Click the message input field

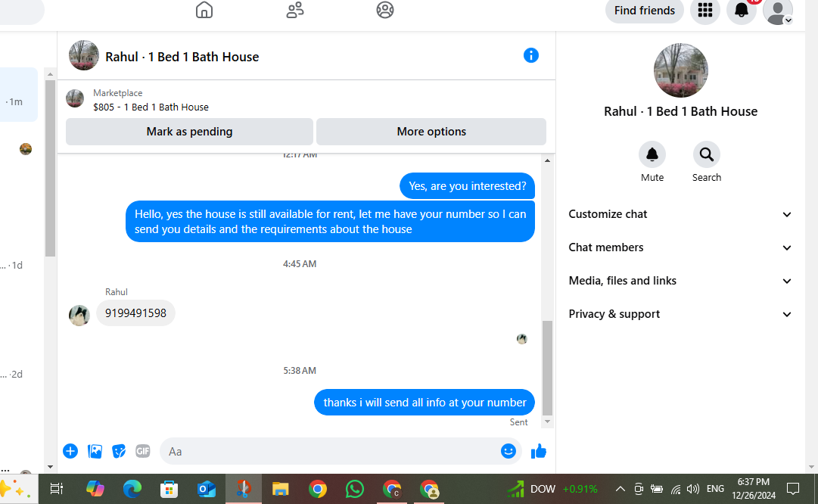[328, 451]
